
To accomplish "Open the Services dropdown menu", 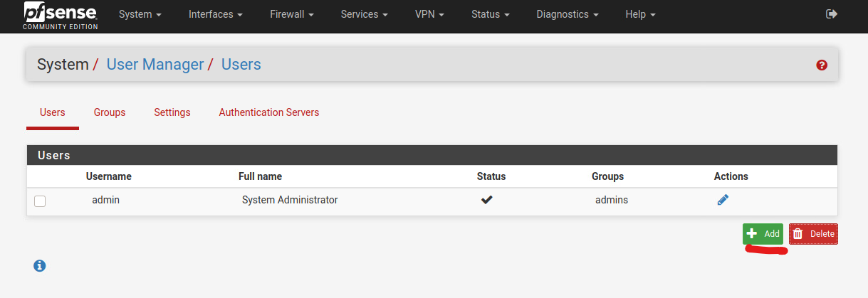I will pyautogui.click(x=364, y=14).
